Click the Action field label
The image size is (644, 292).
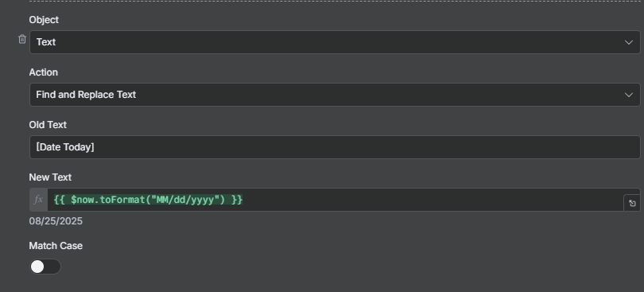click(44, 72)
